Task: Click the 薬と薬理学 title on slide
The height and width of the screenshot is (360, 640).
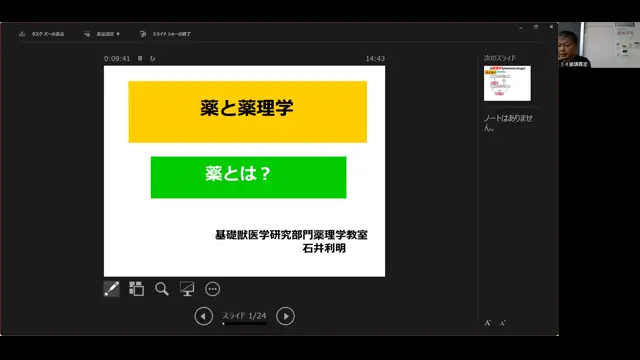Action: 247,108
